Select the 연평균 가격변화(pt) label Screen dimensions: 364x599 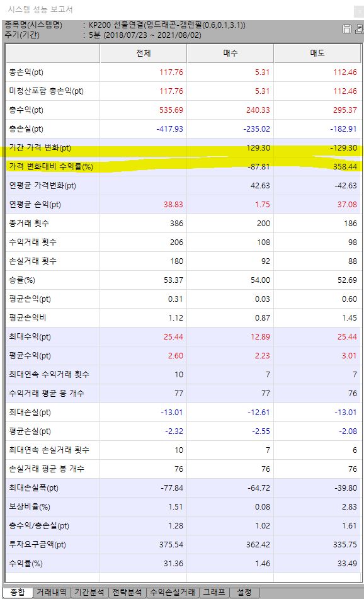click(42, 186)
